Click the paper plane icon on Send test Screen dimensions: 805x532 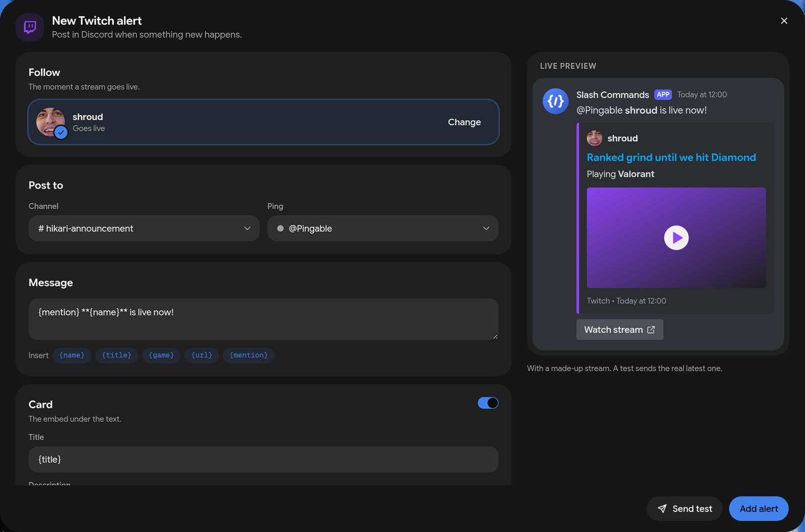[x=662, y=509]
